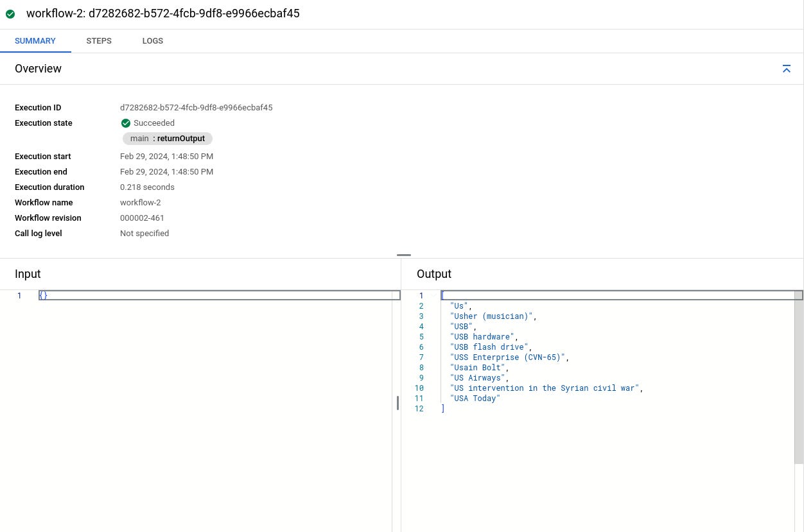Click the "USB" output line on line 4

pos(464,327)
